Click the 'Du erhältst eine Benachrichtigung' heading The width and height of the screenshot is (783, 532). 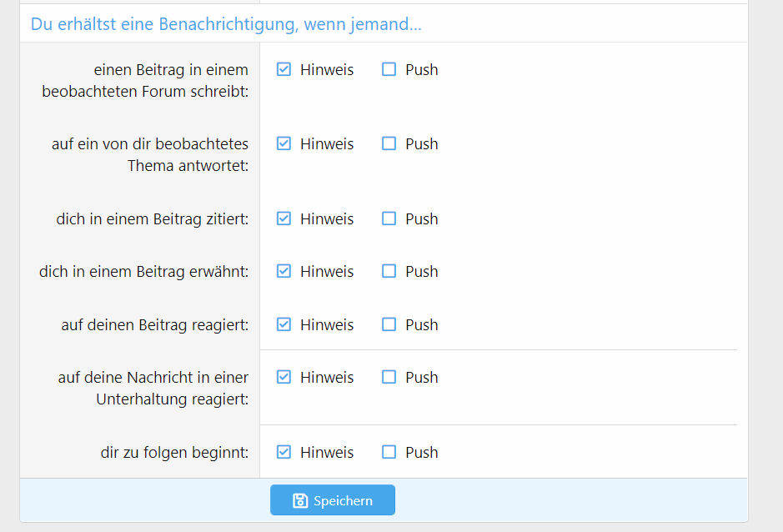click(x=226, y=24)
